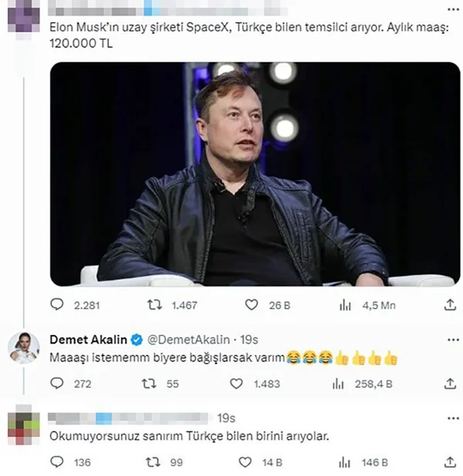Open more options on the last reply
The width and height of the screenshot is (463, 476).
[453, 418]
